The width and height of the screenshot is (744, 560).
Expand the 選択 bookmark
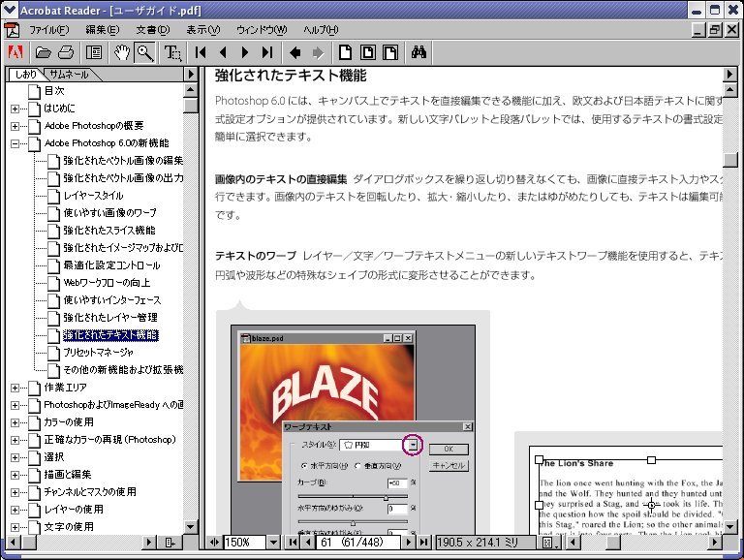(x=15, y=457)
